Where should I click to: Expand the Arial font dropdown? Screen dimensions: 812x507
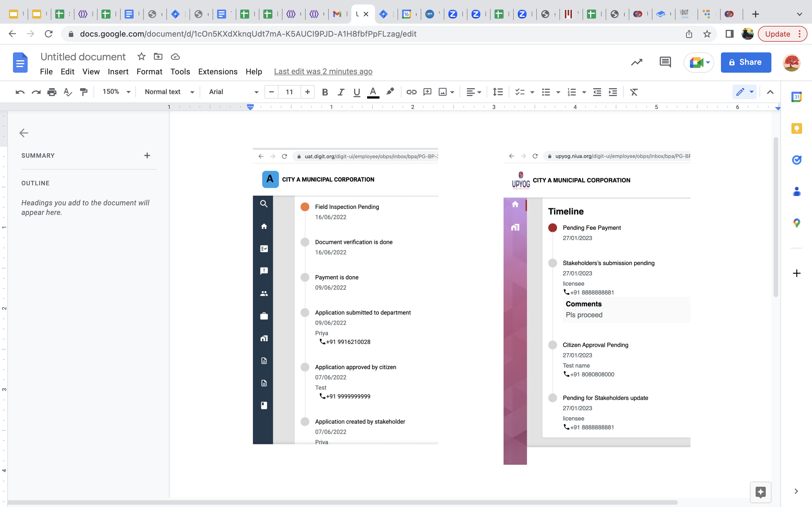233,92
